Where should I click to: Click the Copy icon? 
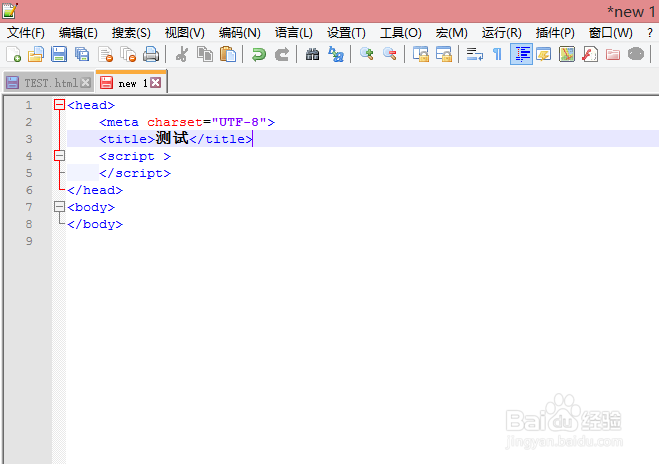click(205, 54)
